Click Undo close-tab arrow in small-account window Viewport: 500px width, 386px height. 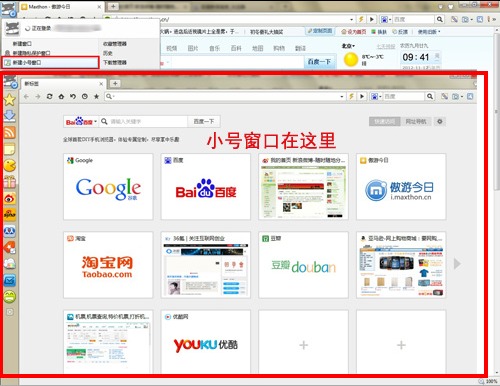(x=73, y=96)
